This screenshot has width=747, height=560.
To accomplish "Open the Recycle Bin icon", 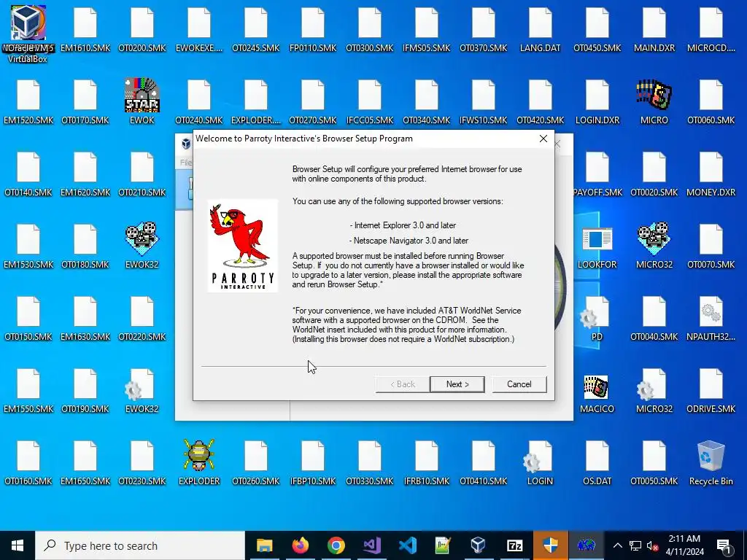I will (x=711, y=462).
